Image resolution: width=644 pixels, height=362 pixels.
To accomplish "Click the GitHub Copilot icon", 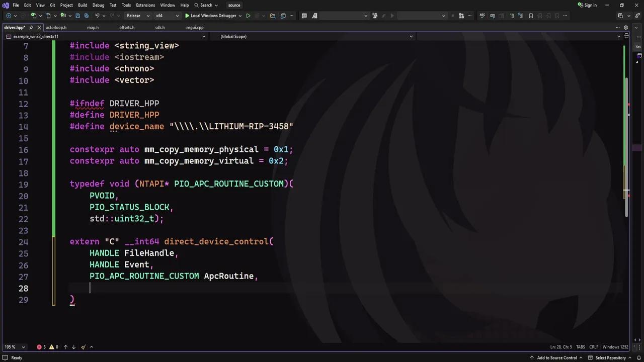I will click(x=620, y=16).
